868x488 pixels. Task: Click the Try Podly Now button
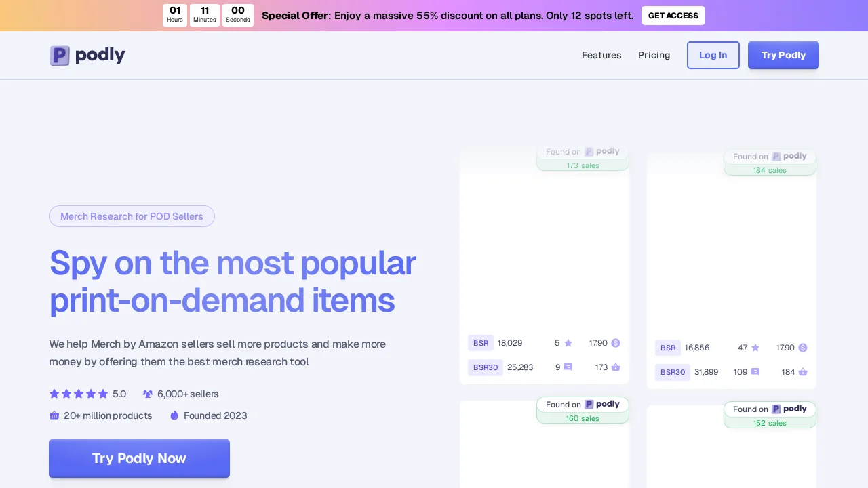pyautogui.click(x=139, y=458)
